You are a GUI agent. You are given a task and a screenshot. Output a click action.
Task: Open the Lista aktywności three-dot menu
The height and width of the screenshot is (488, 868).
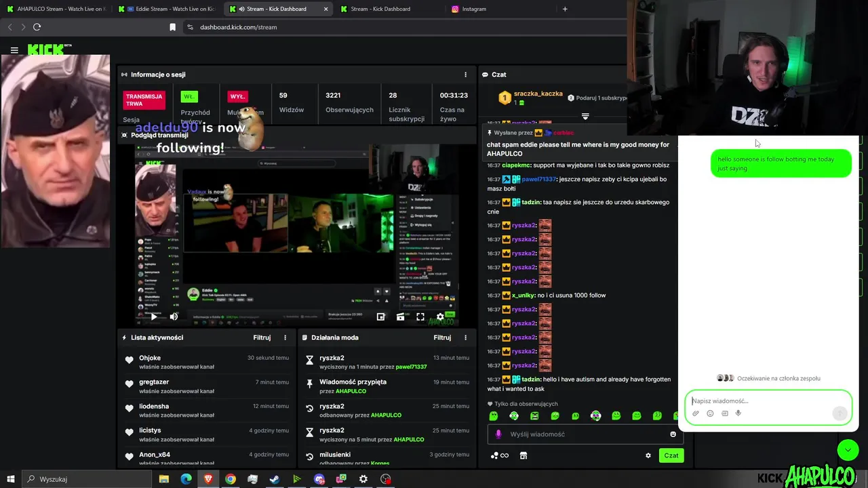285,338
